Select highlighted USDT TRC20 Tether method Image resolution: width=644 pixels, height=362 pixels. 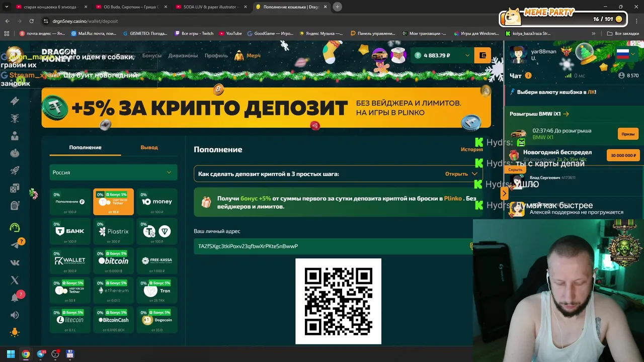pyautogui.click(x=114, y=202)
